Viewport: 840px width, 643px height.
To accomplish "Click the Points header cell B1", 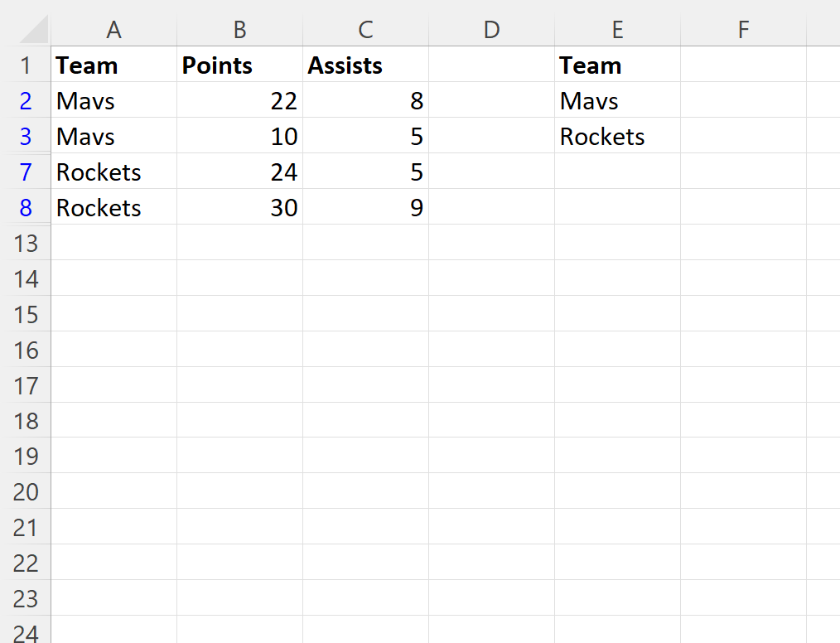I will [239, 65].
